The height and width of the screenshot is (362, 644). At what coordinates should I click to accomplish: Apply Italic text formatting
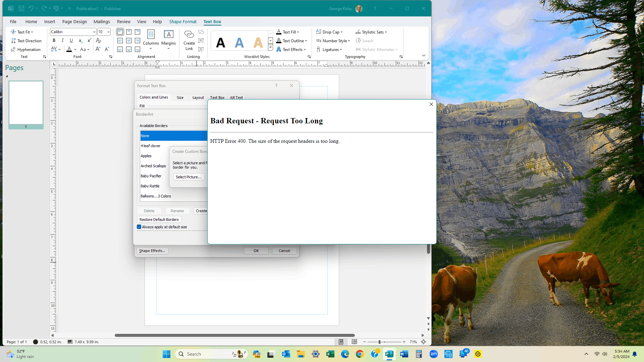click(x=63, y=41)
